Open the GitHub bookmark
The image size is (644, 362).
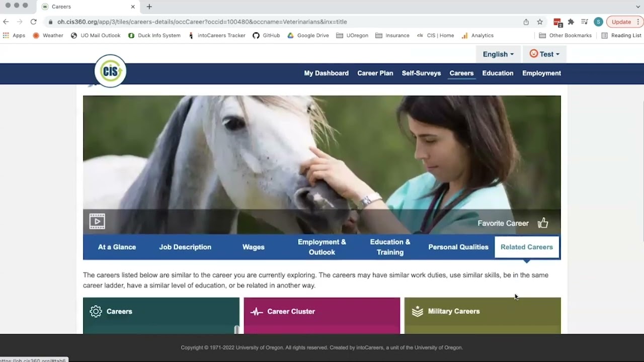point(266,35)
